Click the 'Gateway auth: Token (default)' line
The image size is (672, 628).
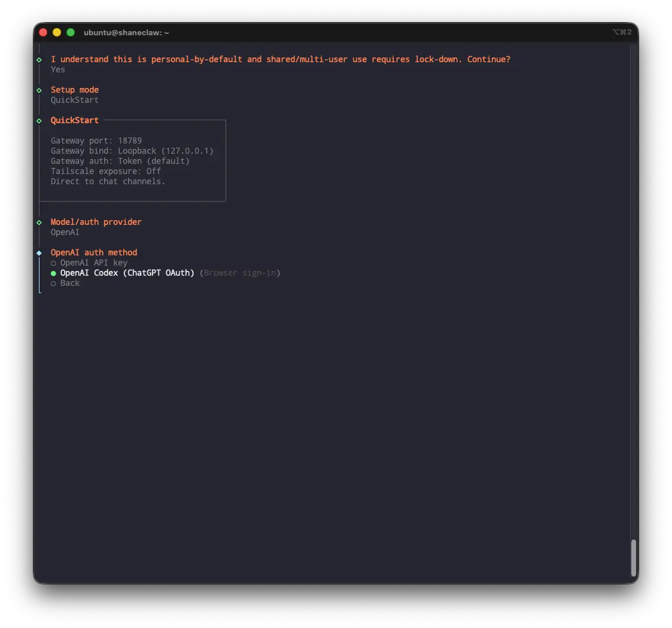click(120, 161)
